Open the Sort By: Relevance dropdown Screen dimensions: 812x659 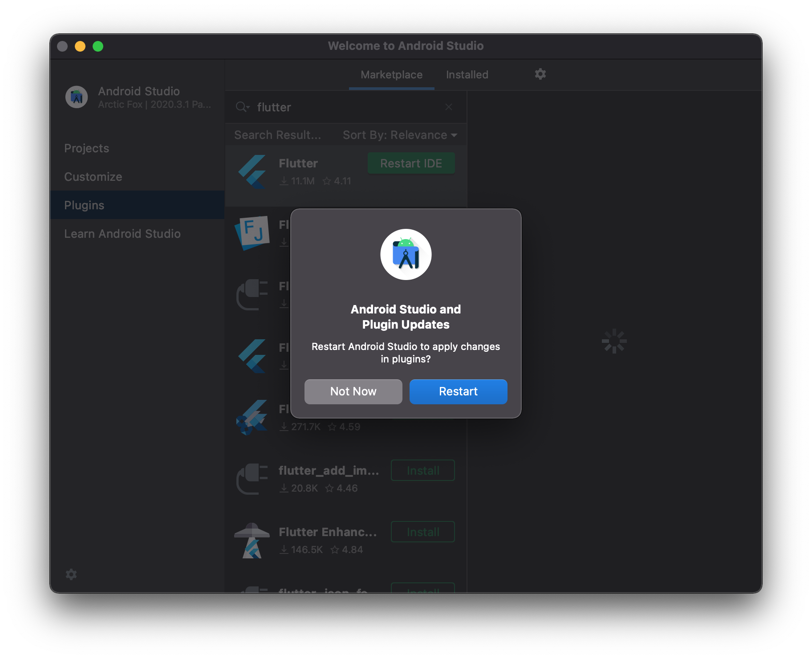point(400,135)
